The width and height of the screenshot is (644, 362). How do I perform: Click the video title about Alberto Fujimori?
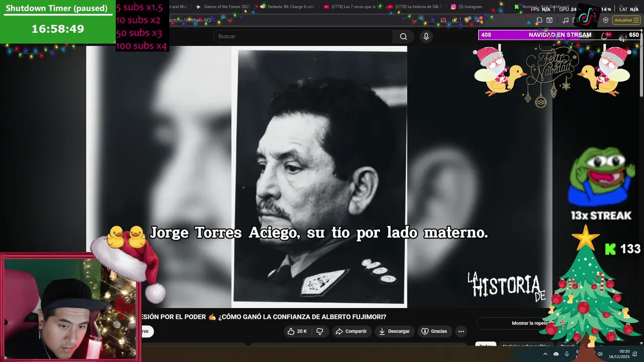click(x=264, y=317)
